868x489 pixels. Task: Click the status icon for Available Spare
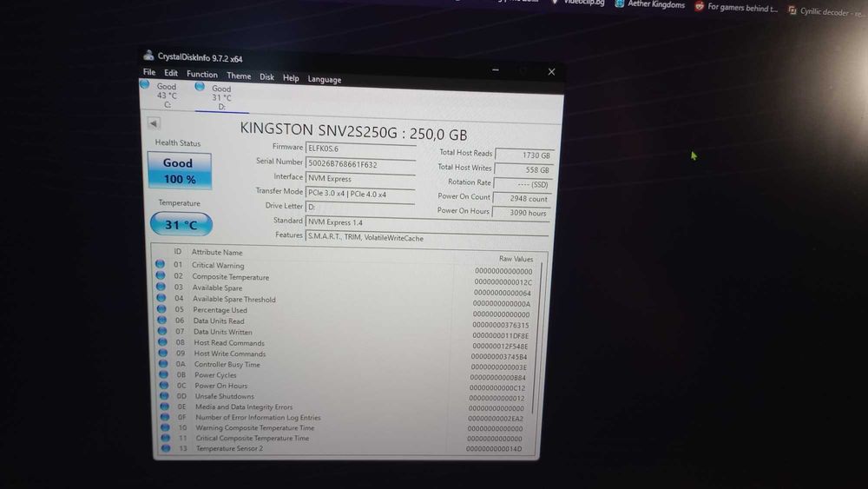click(161, 287)
